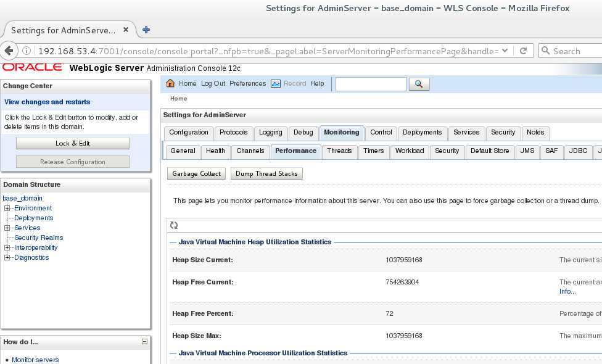Open the Control tab

[381, 133]
